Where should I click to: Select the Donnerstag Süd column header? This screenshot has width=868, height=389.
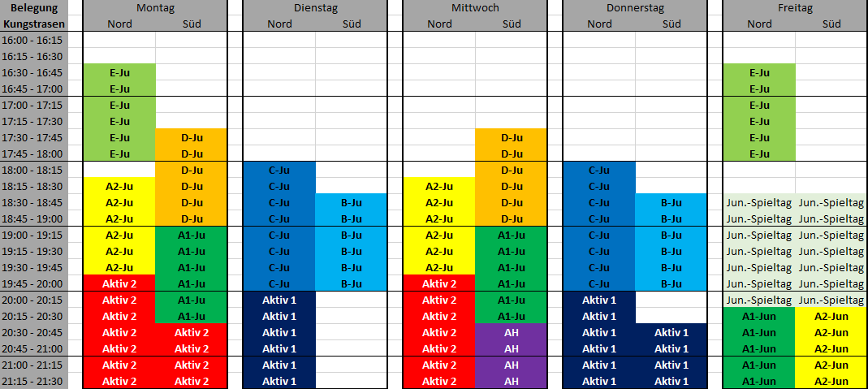coord(672,24)
